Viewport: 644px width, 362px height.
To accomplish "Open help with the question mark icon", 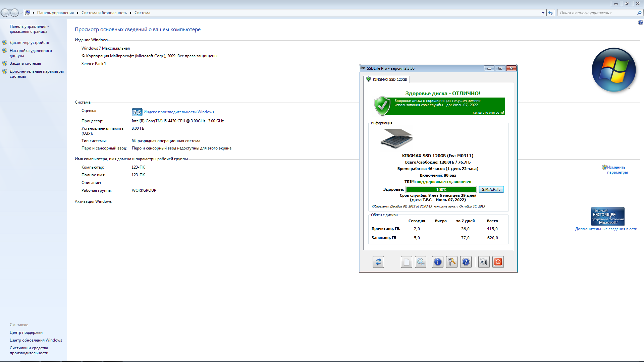I will [466, 262].
